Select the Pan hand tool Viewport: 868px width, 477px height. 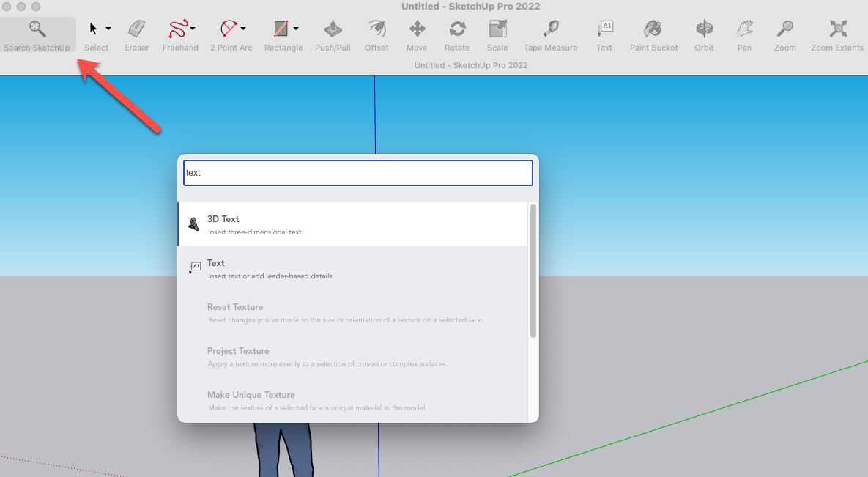click(x=744, y=35)
